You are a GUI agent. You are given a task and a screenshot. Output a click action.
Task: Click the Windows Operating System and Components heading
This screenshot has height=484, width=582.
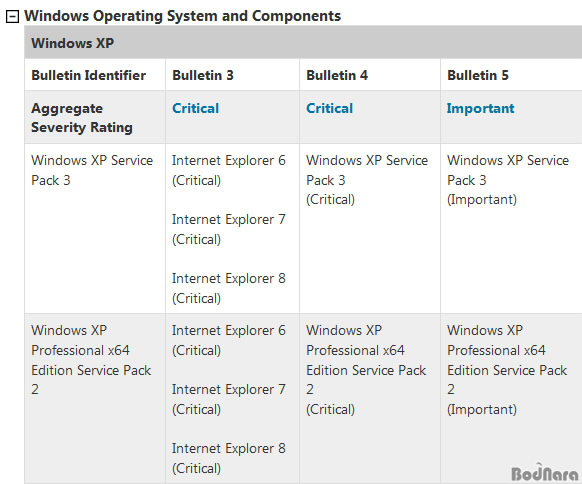[182, 16]
